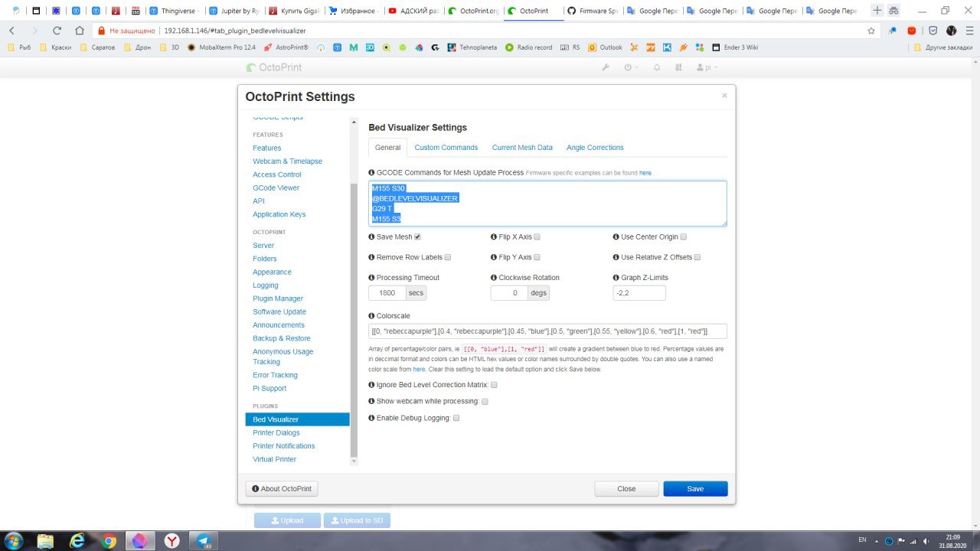Click the browser back arrow
This screenshot has height=551, width=980.
[11, 31]
